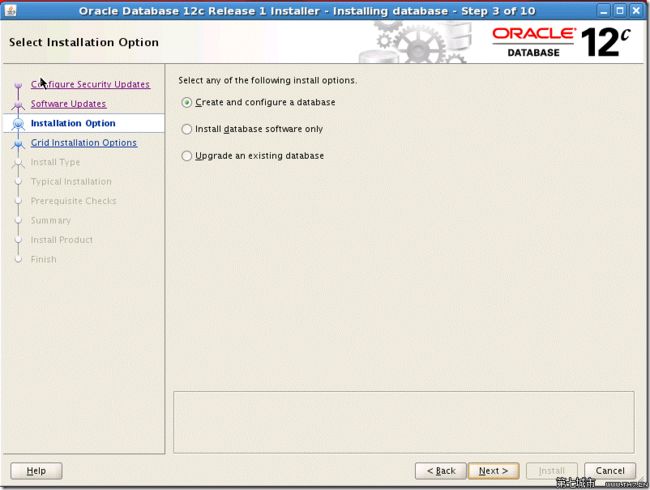Click the empty message area panel
Viewport: 650px width, 490px height.
coord(404,422)
